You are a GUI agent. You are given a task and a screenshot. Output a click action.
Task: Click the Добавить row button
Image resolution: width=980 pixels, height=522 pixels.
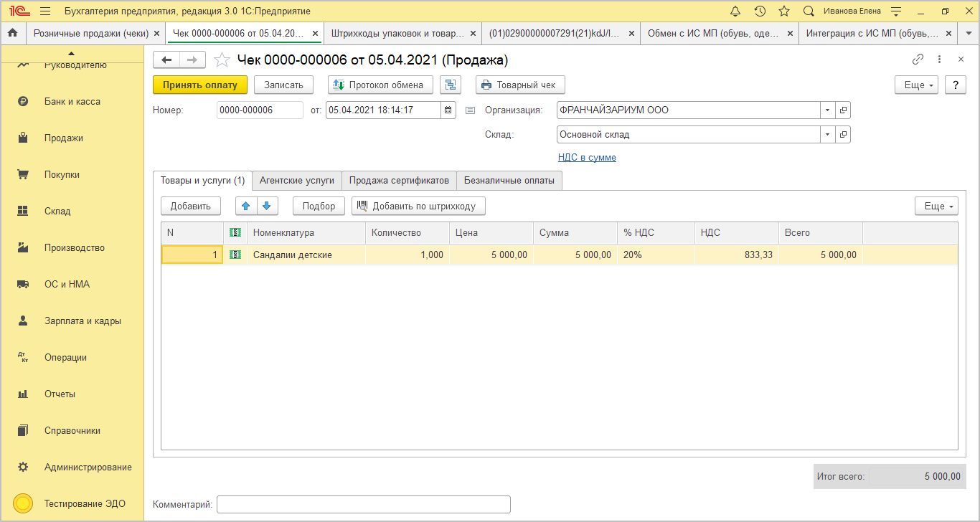(191, 206)
